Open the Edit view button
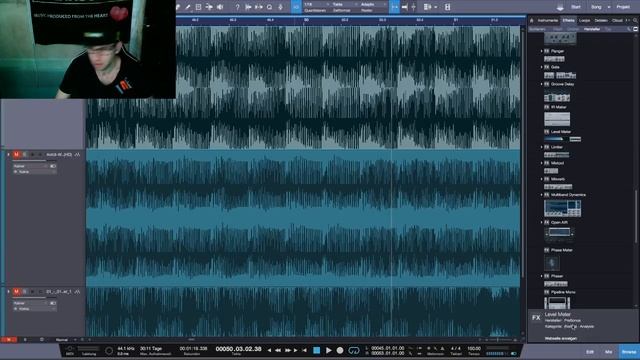640x360 pixels. coord(590,352)
